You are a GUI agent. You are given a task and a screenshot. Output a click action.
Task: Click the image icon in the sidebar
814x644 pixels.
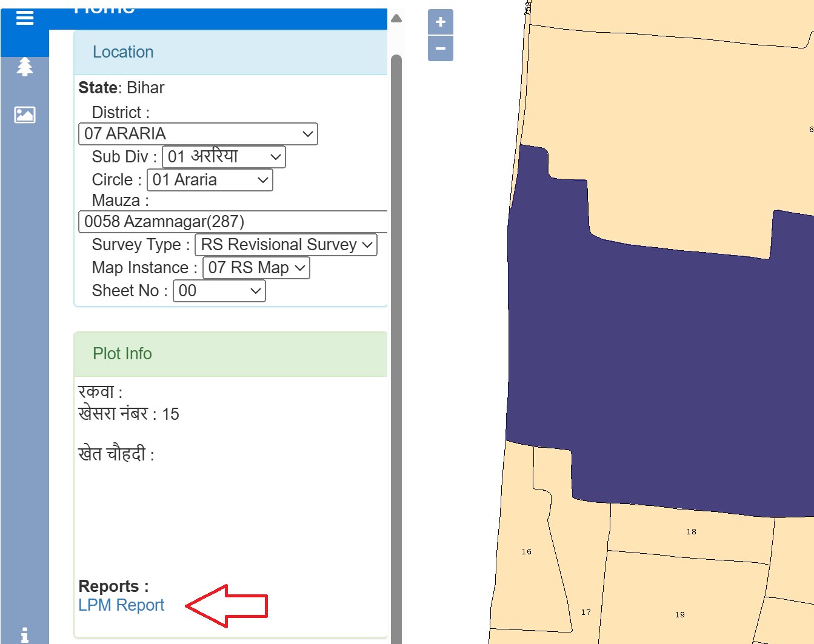(x=25, y=115)
